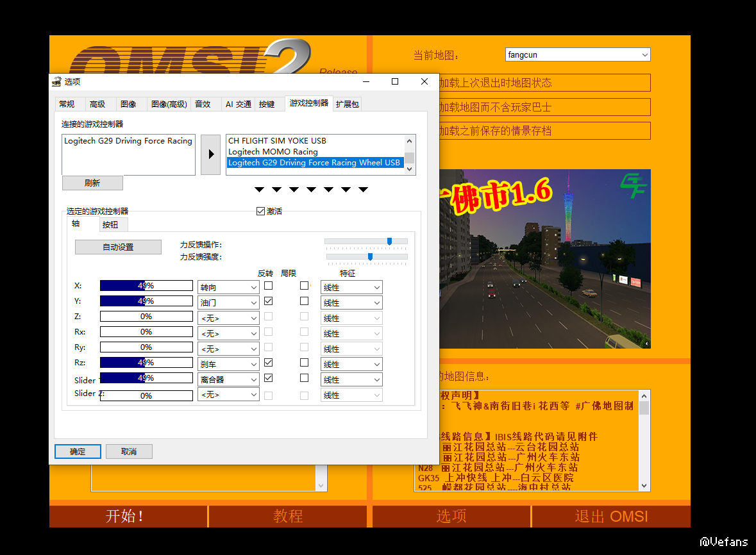Open Rz axis function dropdown 刹车

click(x=228, y=364)
